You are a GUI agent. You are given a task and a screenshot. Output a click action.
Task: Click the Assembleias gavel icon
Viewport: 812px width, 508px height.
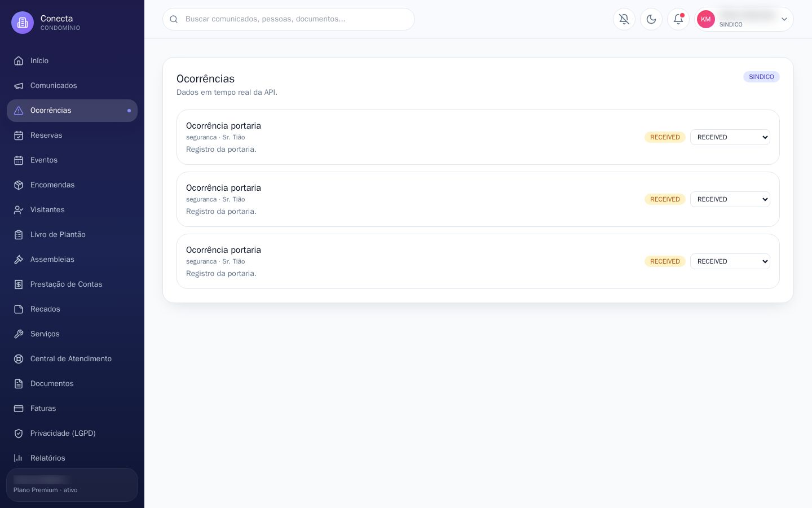pyautogui.click(x=19, y=260)
